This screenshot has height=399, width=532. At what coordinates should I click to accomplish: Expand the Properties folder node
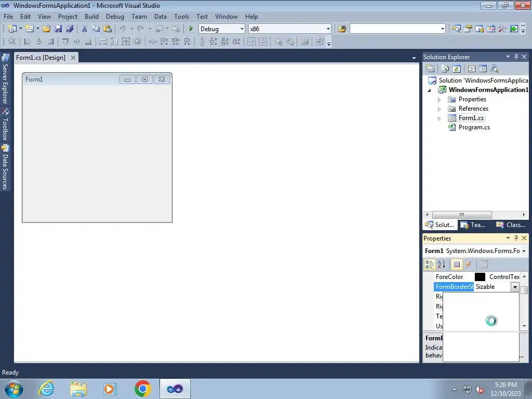[x=439, y=100]
